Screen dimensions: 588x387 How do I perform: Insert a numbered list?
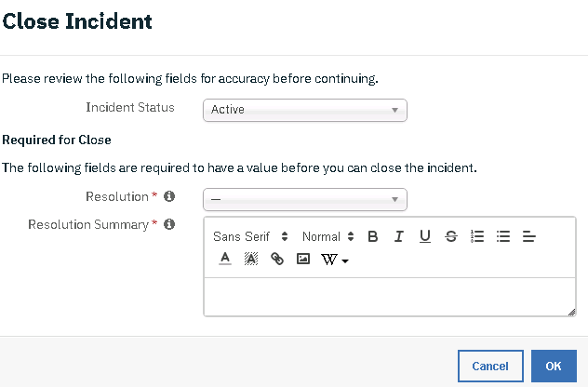tap(477, 236)
